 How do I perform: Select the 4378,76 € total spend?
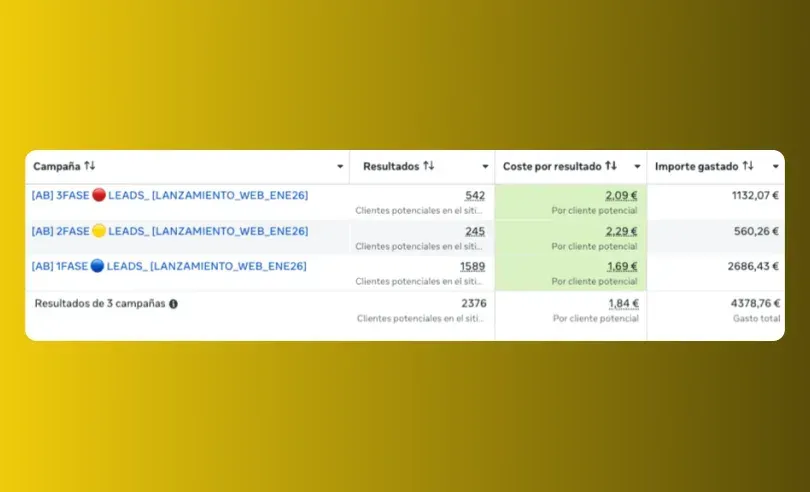[755, 303]
